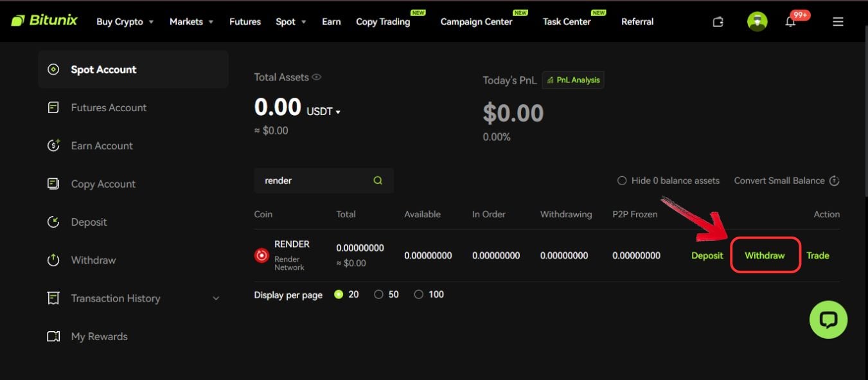Enable Hide 0 balance assets option

(622, 181)
